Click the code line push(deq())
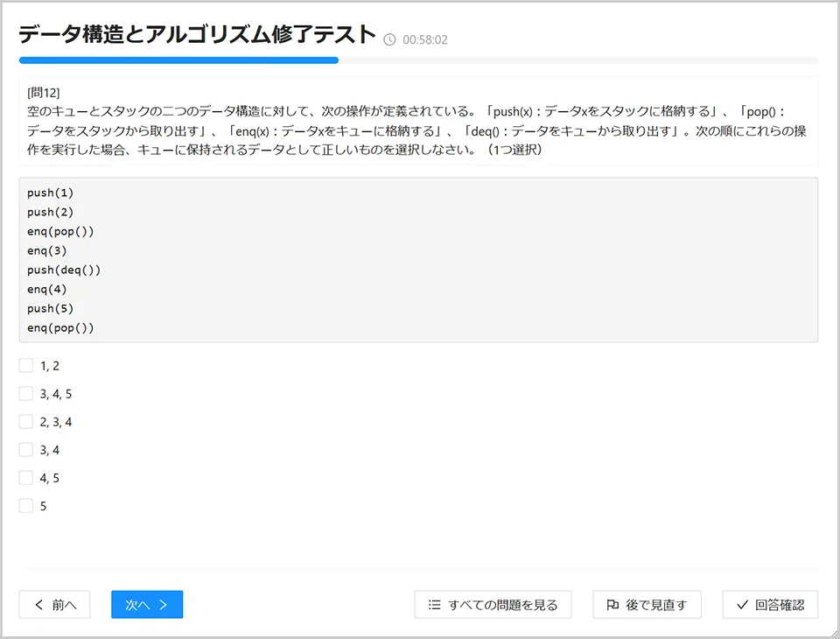Screen dimensions: 840x639 64,270
